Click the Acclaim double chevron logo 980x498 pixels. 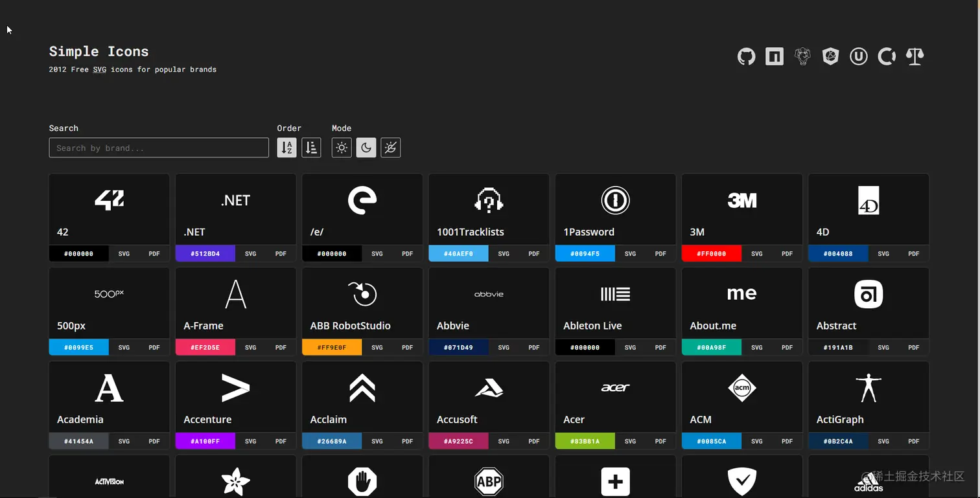tap(362, 388)
